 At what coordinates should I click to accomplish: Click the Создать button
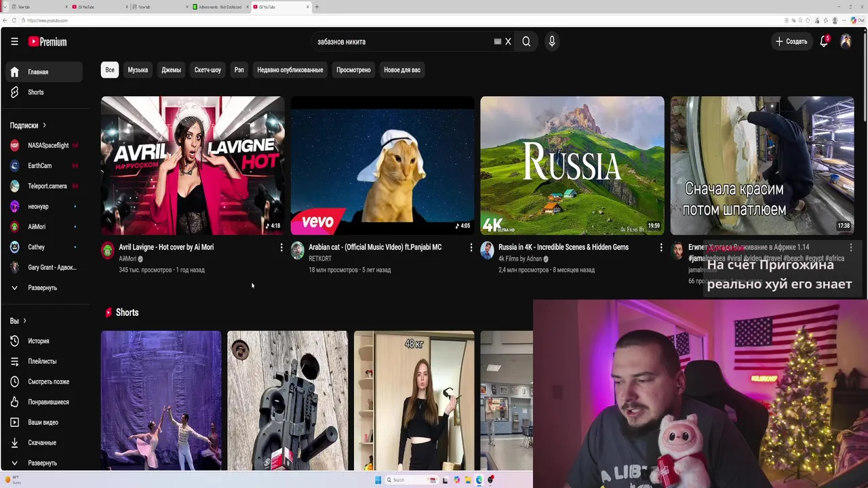[791, 41]
